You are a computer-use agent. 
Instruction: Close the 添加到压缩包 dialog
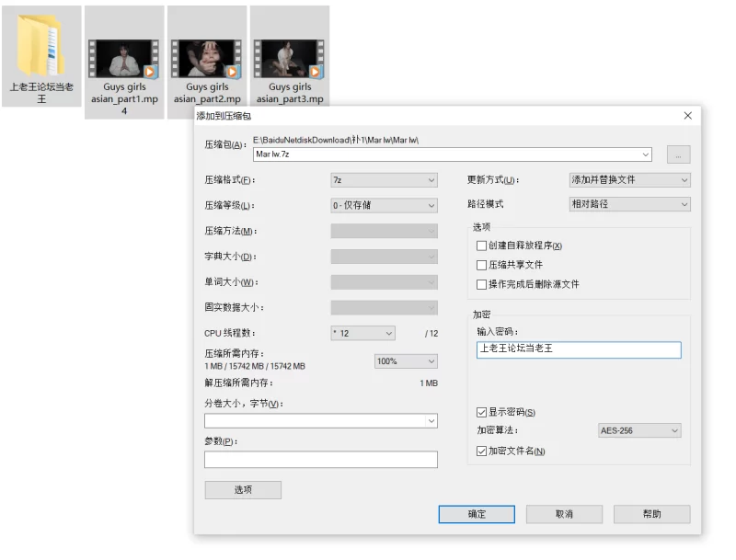click(x=687, y=116)
